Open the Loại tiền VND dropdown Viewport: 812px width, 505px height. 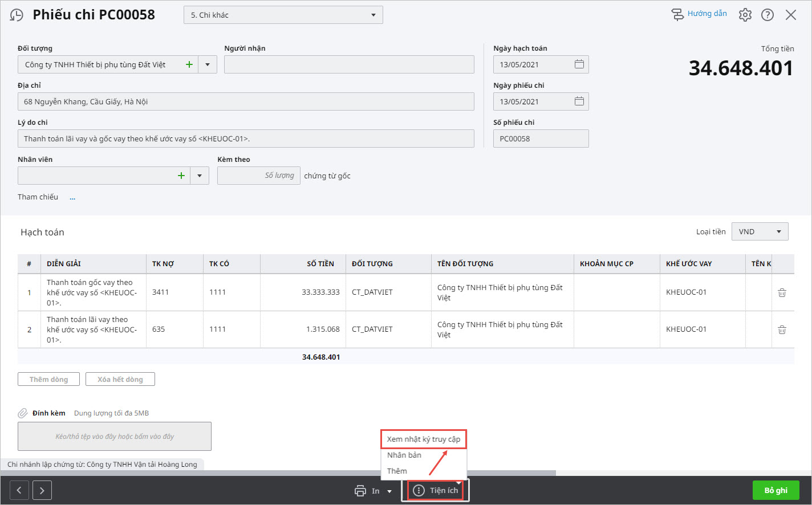coord(778,231)
